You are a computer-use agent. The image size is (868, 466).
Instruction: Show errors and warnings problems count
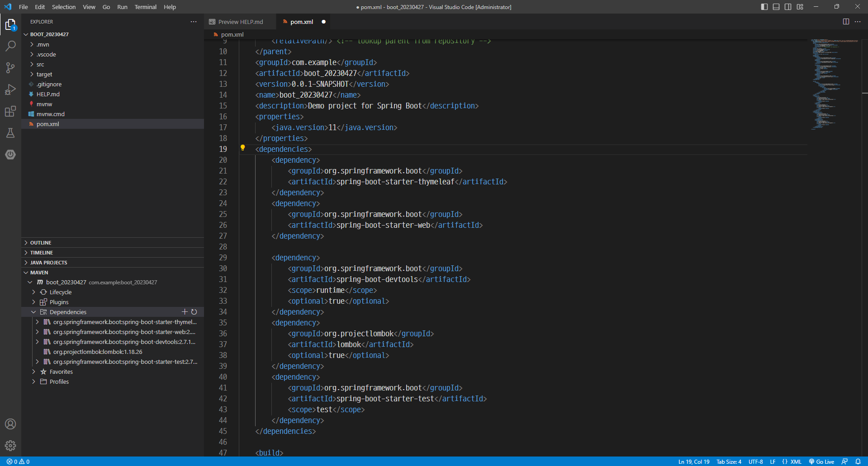[18, 461]
